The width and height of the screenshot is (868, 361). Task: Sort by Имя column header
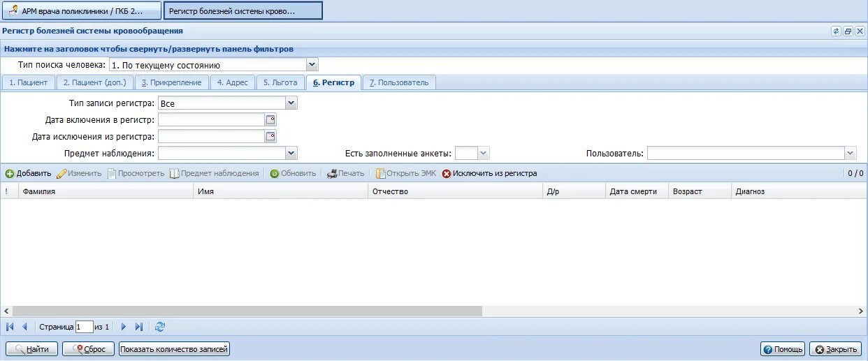(281, 191)
